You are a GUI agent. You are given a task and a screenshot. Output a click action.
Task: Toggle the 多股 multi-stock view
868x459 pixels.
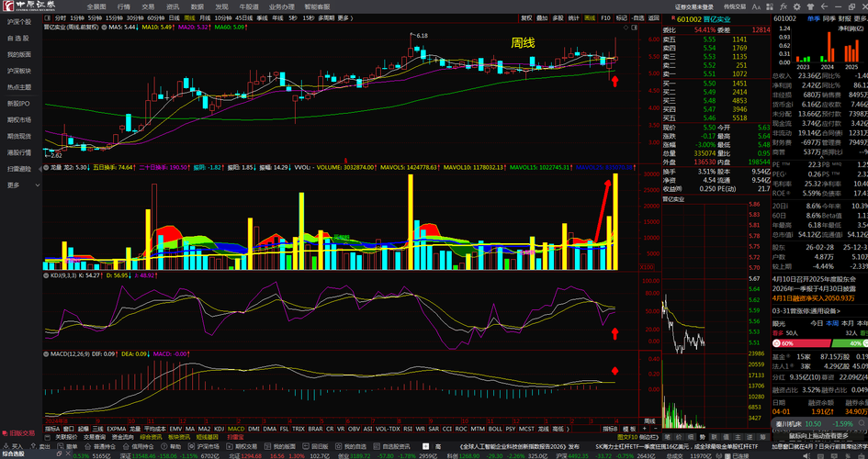coord(558,17)
